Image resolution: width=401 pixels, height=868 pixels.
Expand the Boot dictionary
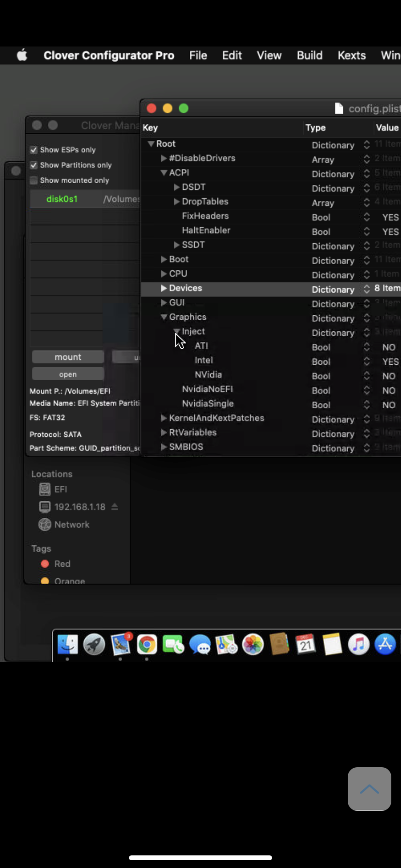pyautogui.click(x=164, y=260)
